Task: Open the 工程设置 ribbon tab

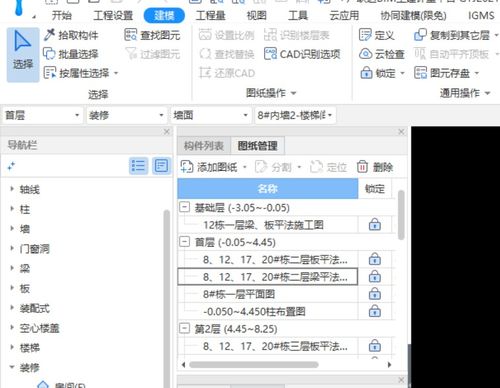Action: (x=113, y=16)
